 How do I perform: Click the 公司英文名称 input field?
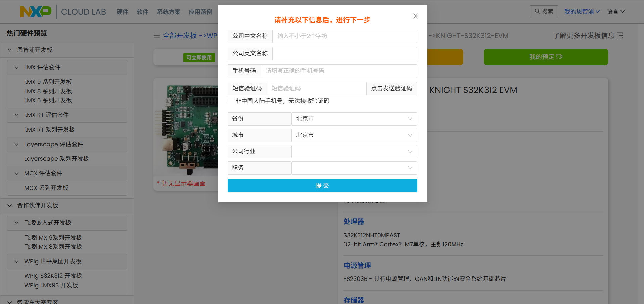point(345,53)
